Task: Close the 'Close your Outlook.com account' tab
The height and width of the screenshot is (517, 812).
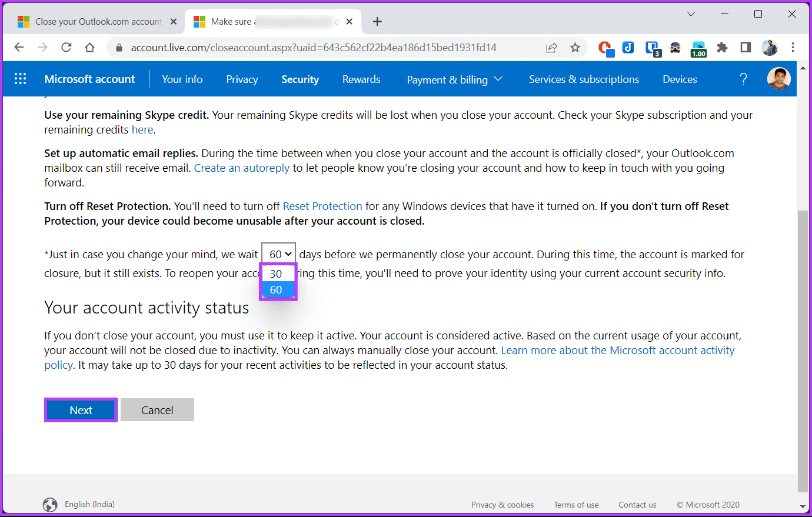Action: tap(174, 22)
